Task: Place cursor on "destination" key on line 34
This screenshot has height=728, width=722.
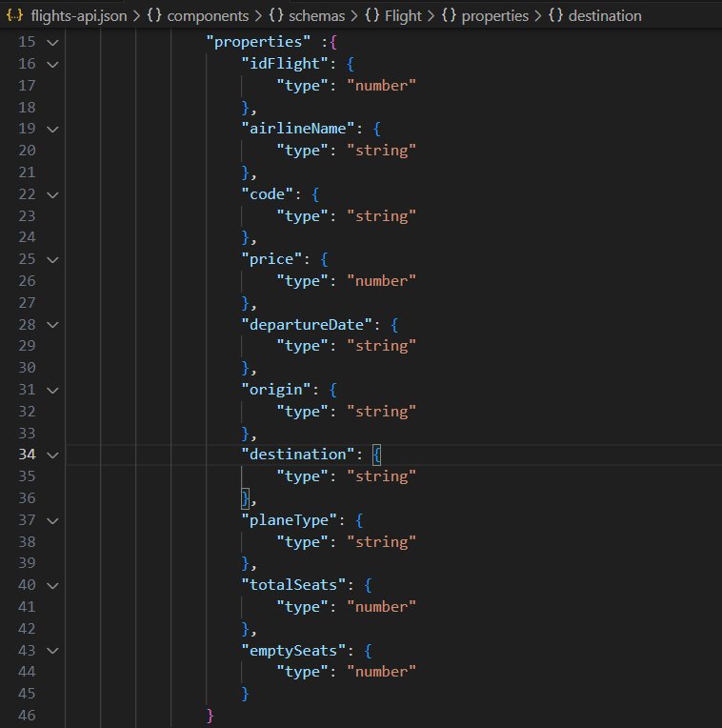Action: [x=298, y=455]
